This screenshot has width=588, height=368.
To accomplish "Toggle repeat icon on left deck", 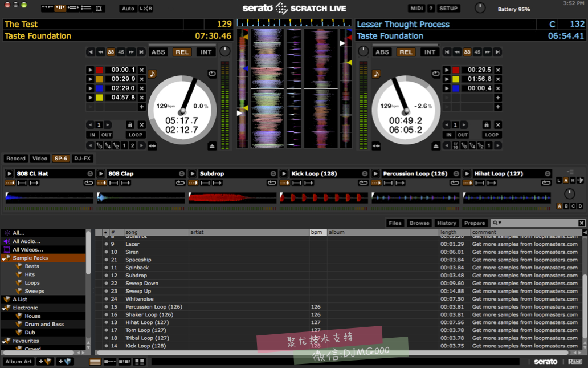I will (x=212, y=74).
